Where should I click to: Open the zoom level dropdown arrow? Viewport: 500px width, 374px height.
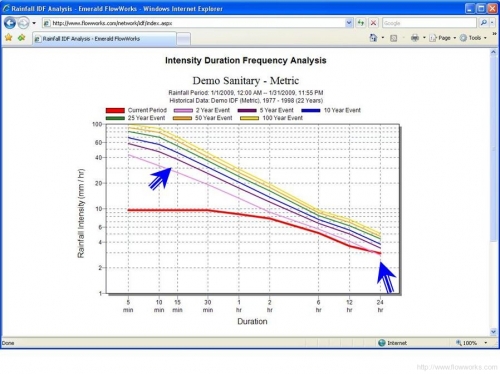click(486, 343)
